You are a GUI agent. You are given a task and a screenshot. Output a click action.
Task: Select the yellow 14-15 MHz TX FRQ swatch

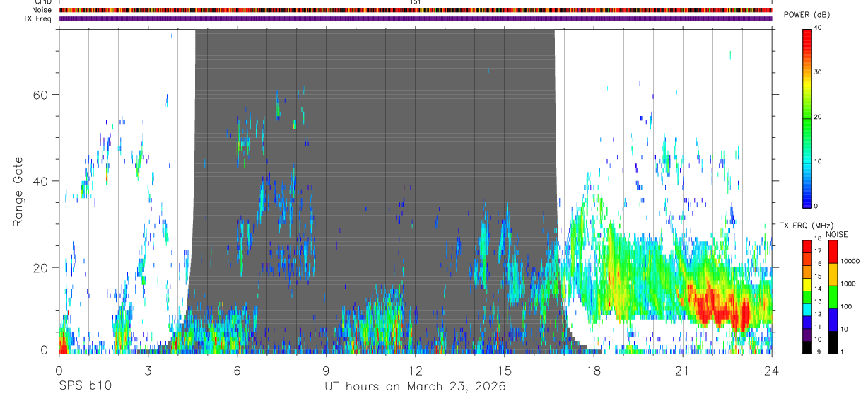coord(807,284)
